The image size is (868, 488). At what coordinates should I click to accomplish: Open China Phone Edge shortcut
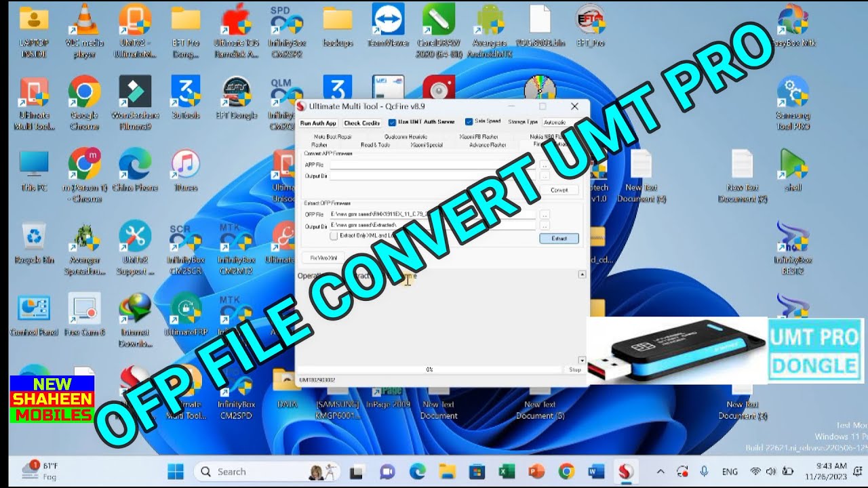point(134,170)
